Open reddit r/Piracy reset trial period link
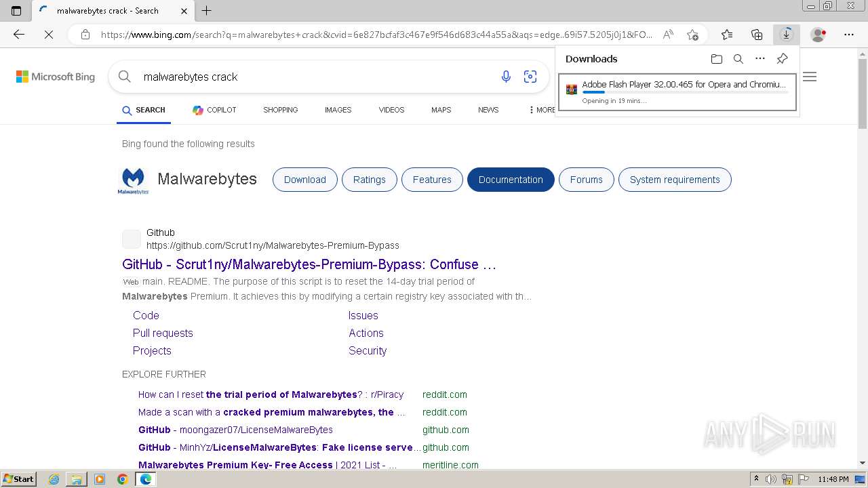868x488 pixels. click(271, 394)
